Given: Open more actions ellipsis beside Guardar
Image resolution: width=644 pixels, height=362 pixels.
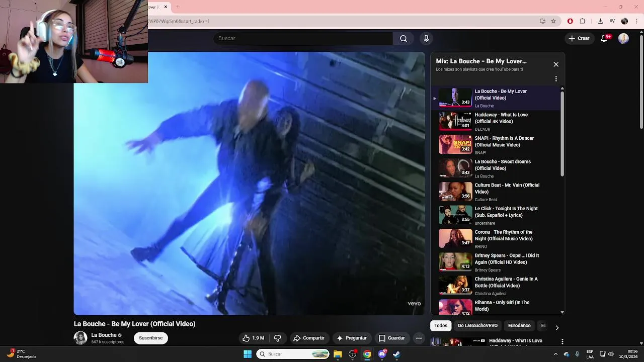Looking at the screenshot, I should [419, 338].
